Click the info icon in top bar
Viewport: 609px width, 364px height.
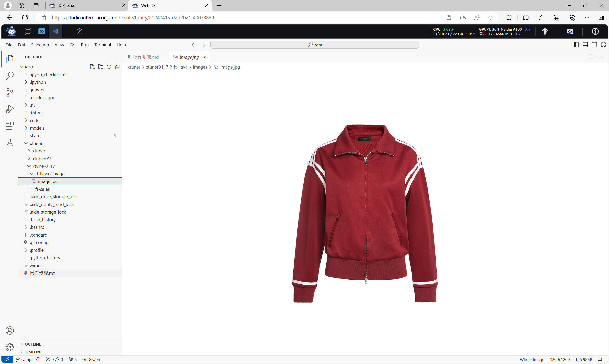tap(595, 31)
